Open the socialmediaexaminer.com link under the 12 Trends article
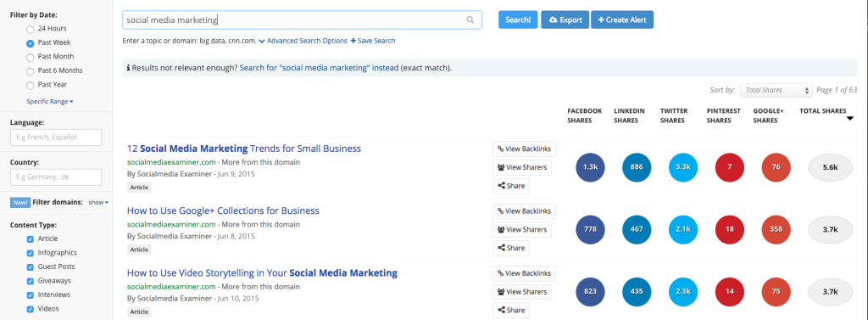The image size is (868, 320). pos(171,162)
